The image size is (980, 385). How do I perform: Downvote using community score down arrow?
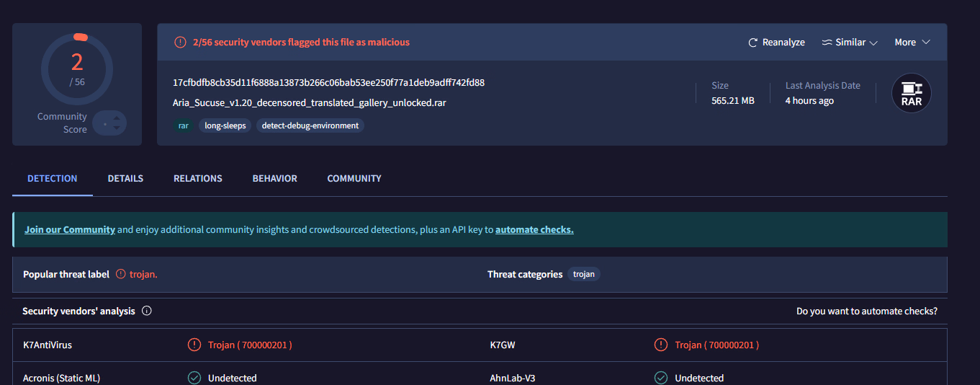pos(116,129)
